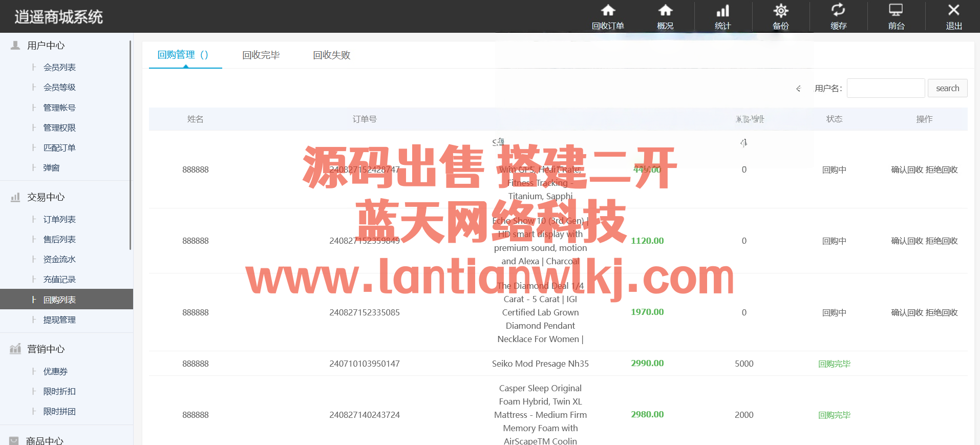Switch to the 回收完毕 tab
The image size is (980, 445).
(261, 55)
